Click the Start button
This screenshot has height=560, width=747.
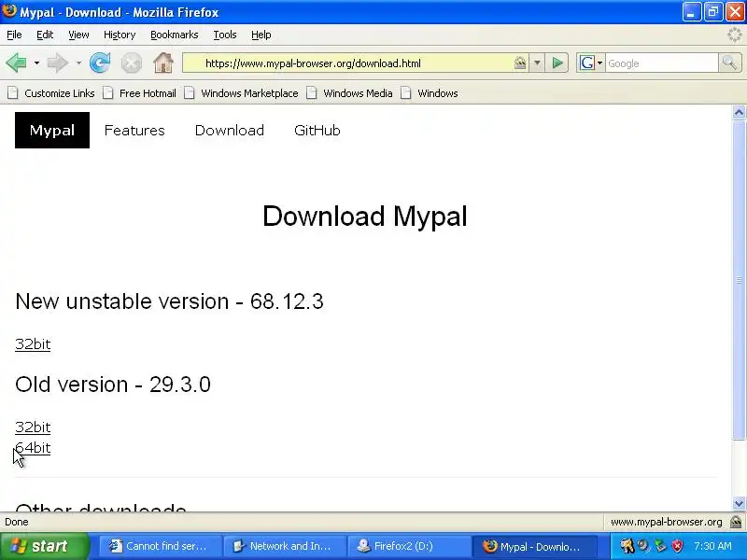click(x=44, y=546)
